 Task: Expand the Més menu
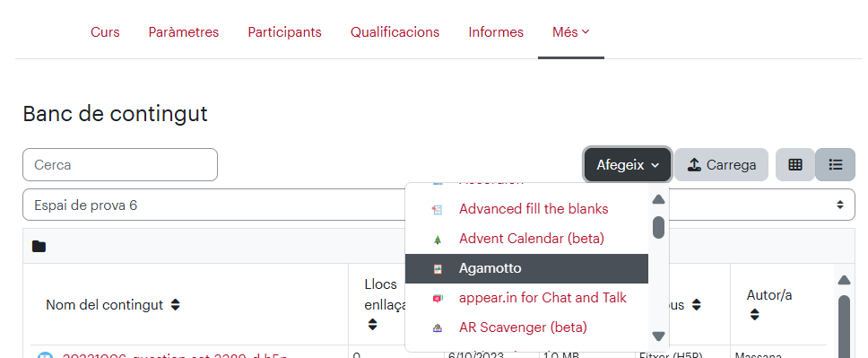570,32
